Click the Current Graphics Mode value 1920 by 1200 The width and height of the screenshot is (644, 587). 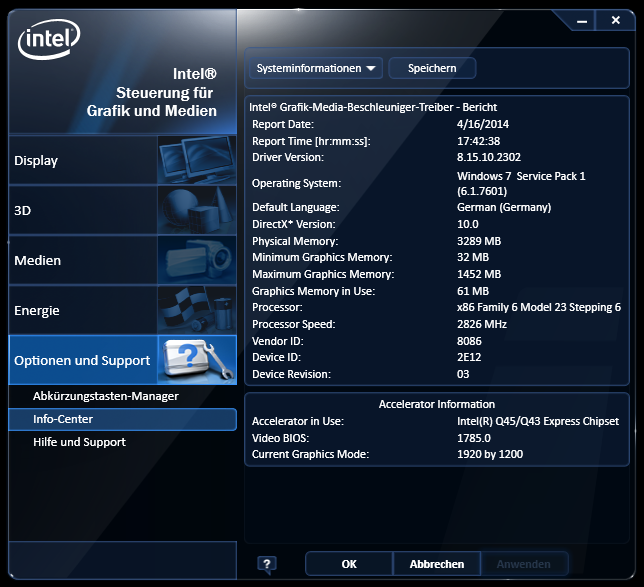pyautogui.click(x=490, y=454)
